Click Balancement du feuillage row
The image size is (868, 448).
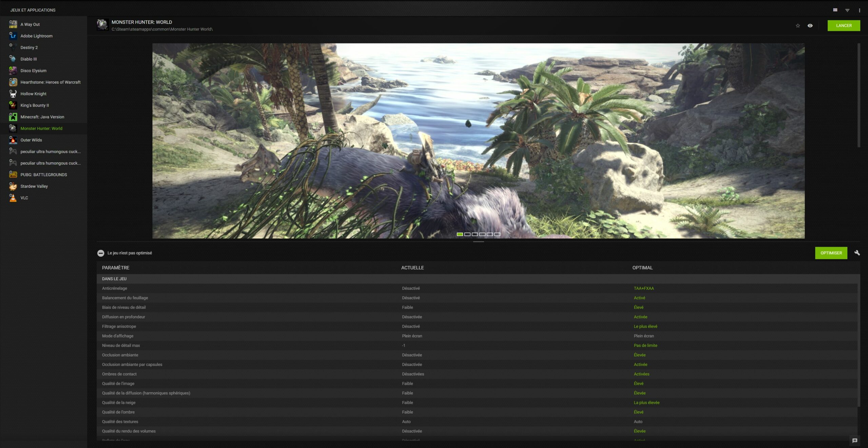click(477, 298)
